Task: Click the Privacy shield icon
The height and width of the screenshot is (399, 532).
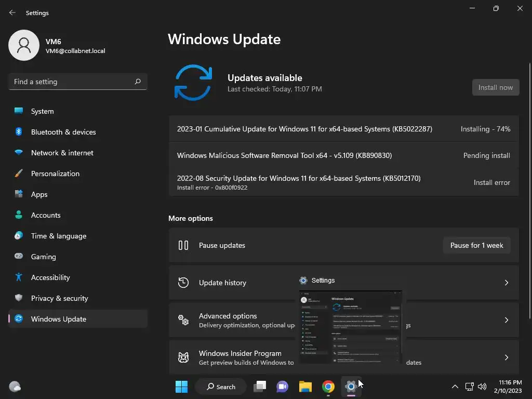Action: point(19,298)
